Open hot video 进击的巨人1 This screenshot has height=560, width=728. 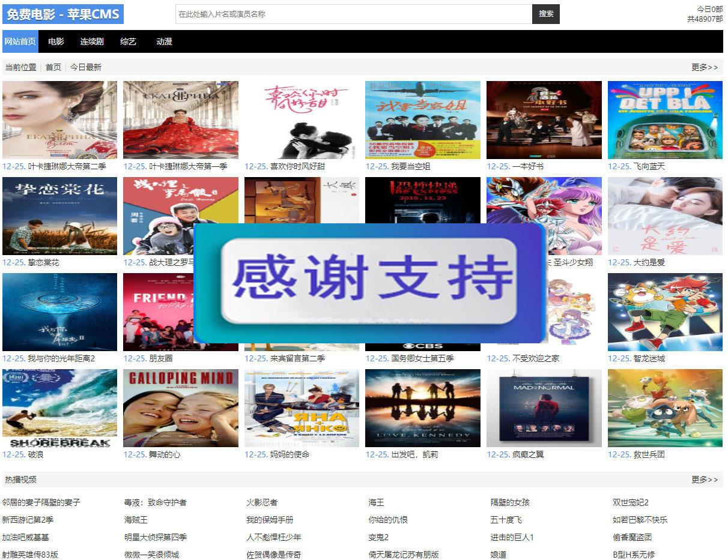coord(512,537)
